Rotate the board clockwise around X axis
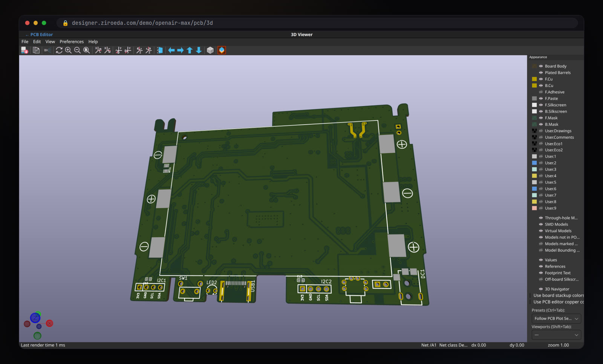The height and width of the screenshot is (364, 603). [x=98, y=50]
